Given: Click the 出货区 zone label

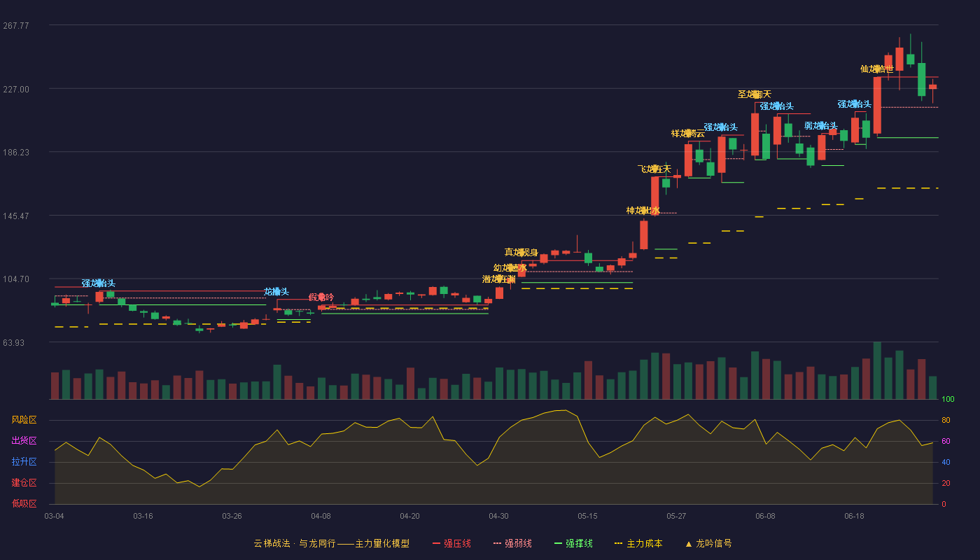Looking at the screenshot, I should tap(24, 441).
